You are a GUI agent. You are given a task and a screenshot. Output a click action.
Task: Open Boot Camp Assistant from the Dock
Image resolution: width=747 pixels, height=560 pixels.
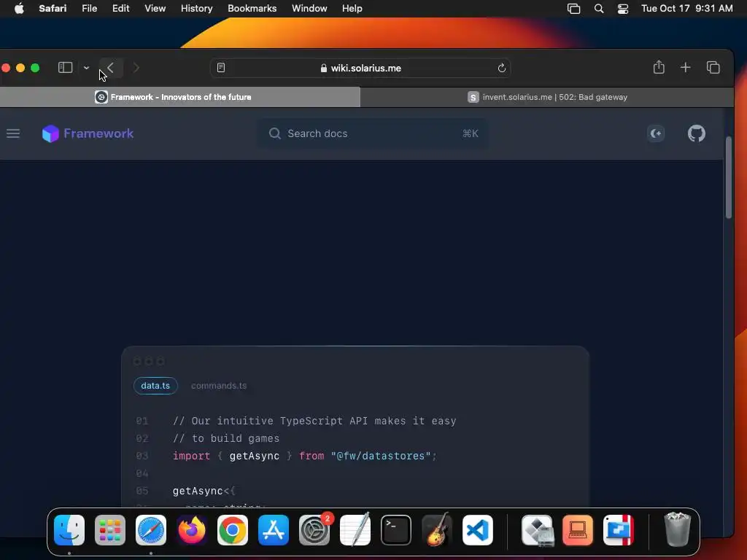coord(538,530)
